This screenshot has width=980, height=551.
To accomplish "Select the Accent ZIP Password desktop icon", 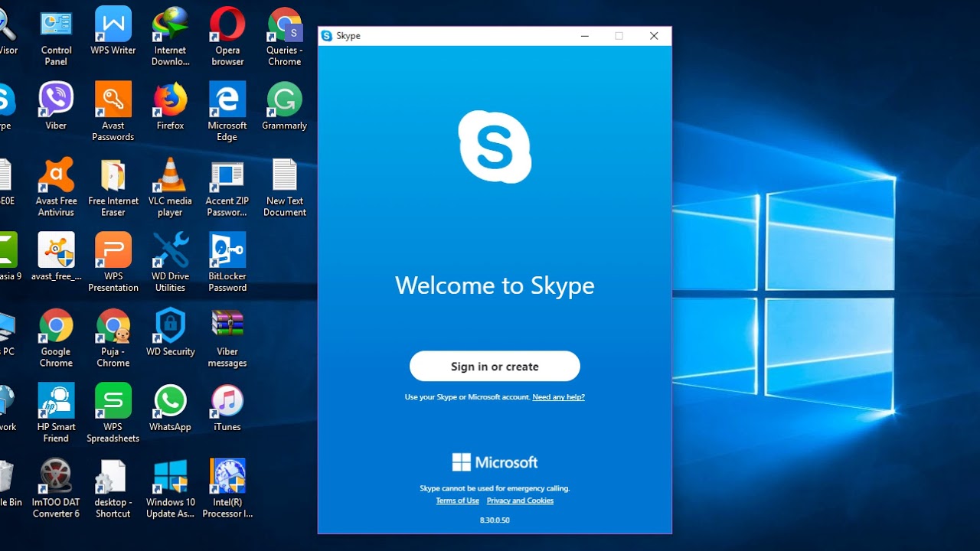I will pyautogui.click(x=227, y=187).
